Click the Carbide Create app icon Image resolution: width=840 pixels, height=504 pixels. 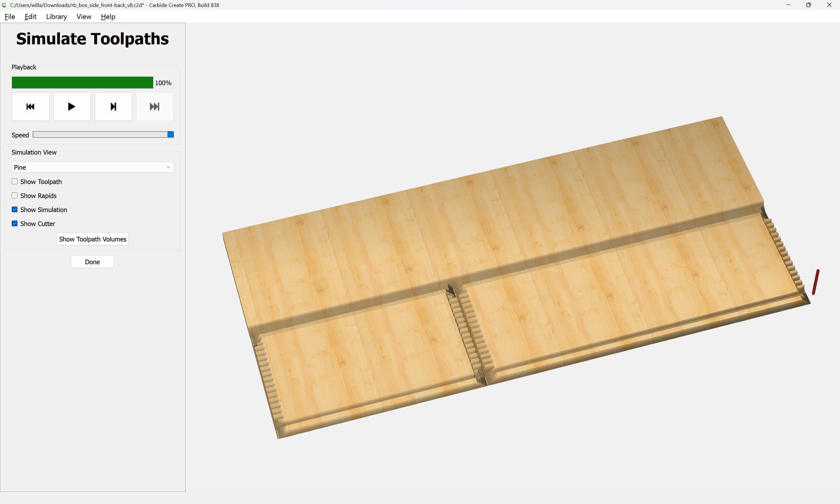(x=4, y=5)
